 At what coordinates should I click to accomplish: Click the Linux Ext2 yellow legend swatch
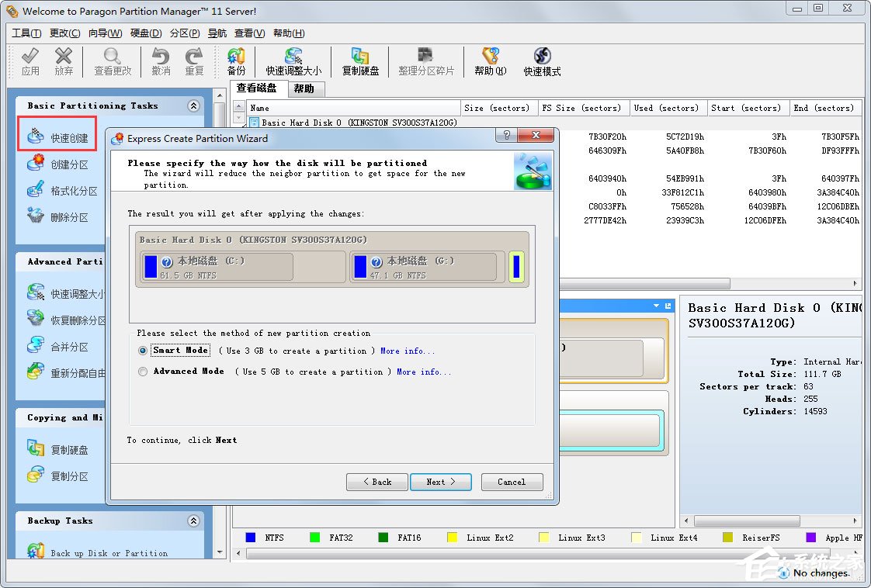tap(452, 538)
